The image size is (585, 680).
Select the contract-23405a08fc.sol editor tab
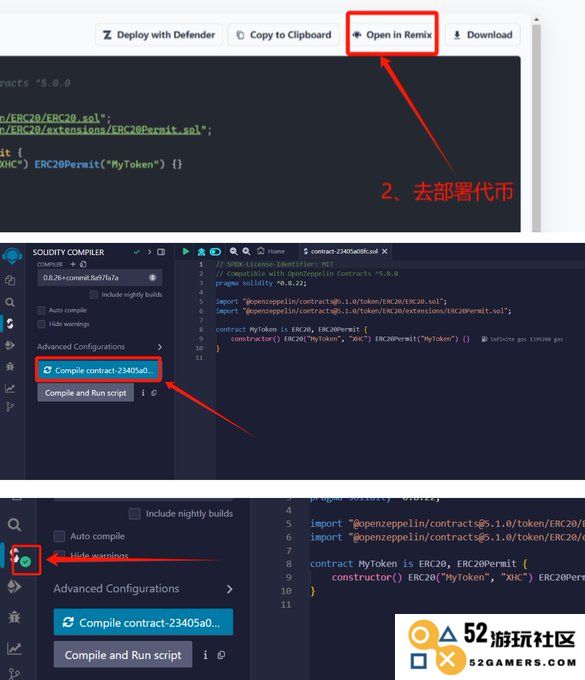345,251
